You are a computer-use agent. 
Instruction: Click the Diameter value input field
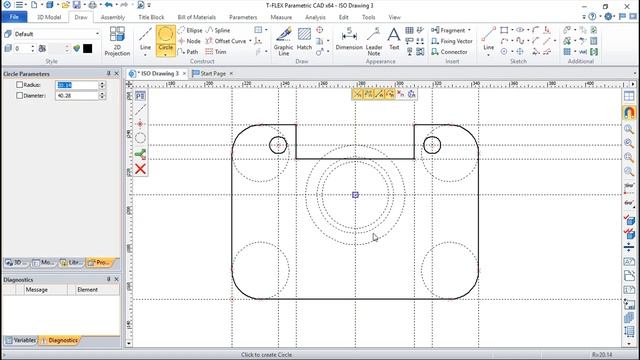coord(77,96)
